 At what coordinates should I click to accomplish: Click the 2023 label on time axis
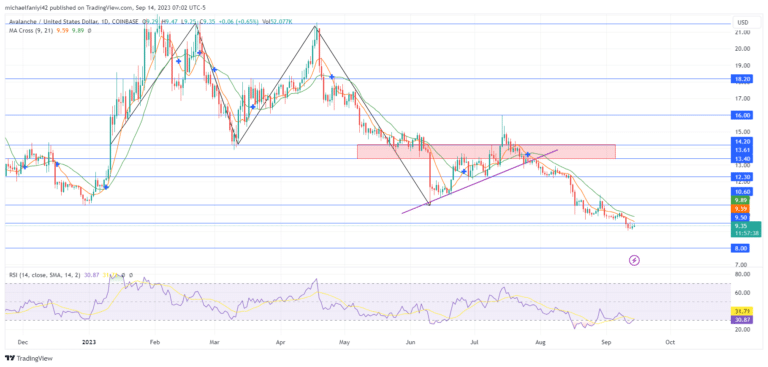pyautogui.click(x=89, y=343)
